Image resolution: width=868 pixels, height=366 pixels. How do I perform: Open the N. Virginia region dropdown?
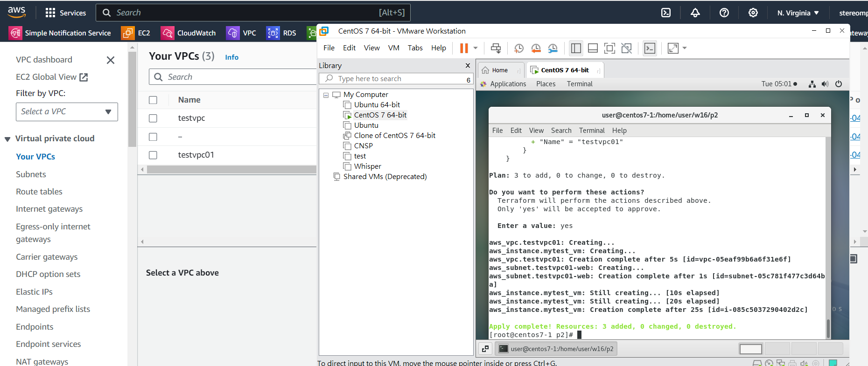pyautogui.click(x=798, y=13)
